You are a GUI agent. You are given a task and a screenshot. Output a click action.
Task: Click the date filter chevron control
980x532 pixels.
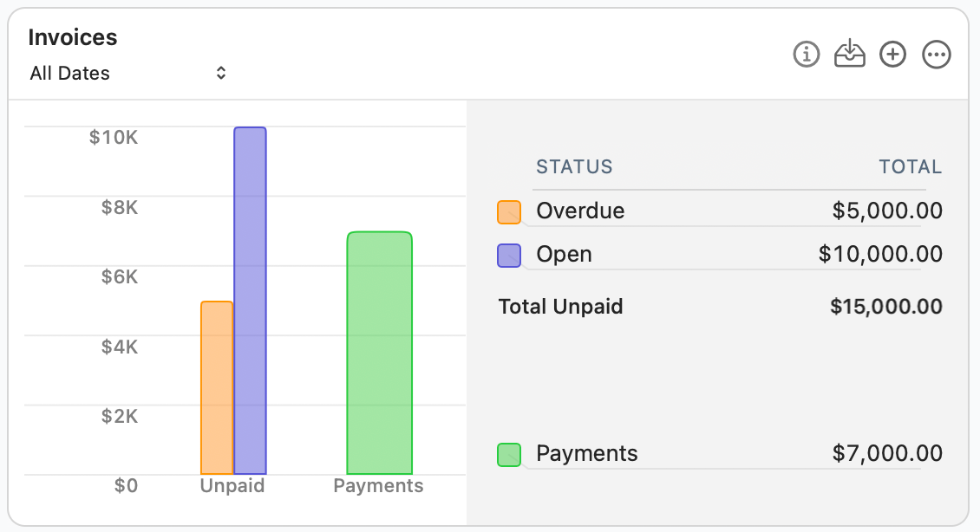[x=220, y=73]
